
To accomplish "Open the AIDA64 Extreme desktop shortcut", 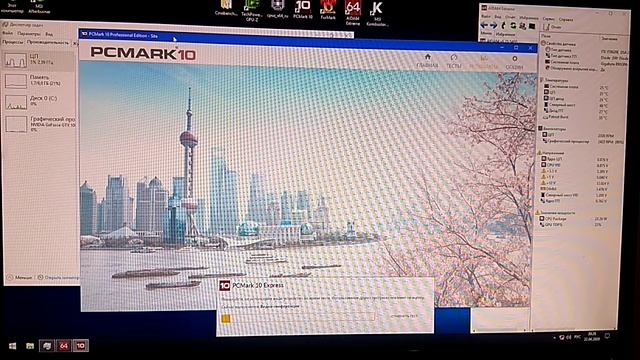I will tap(353, 13).
